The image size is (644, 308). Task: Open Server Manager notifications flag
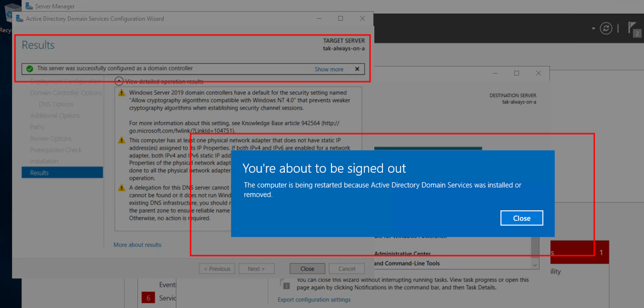[634, 29]
